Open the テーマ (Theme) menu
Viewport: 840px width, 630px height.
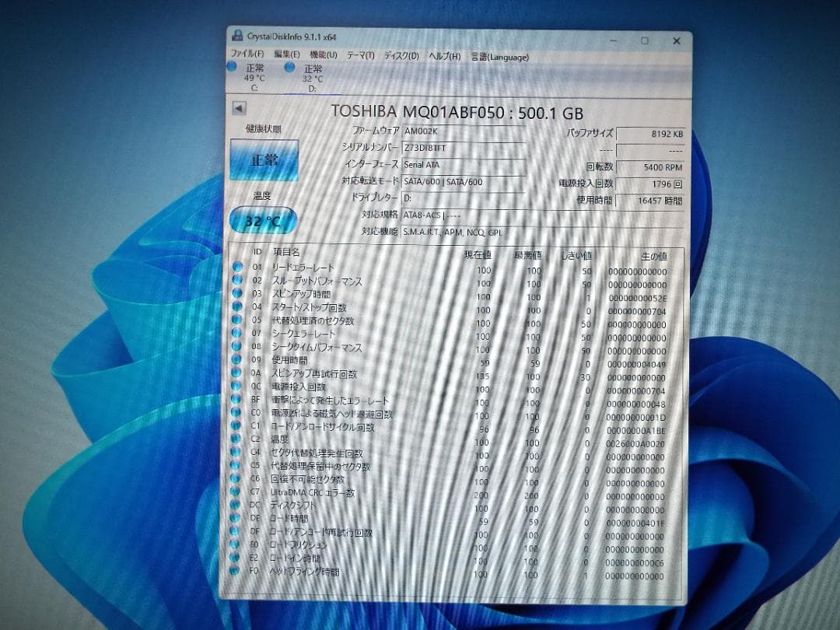click(x=357, y=55)
